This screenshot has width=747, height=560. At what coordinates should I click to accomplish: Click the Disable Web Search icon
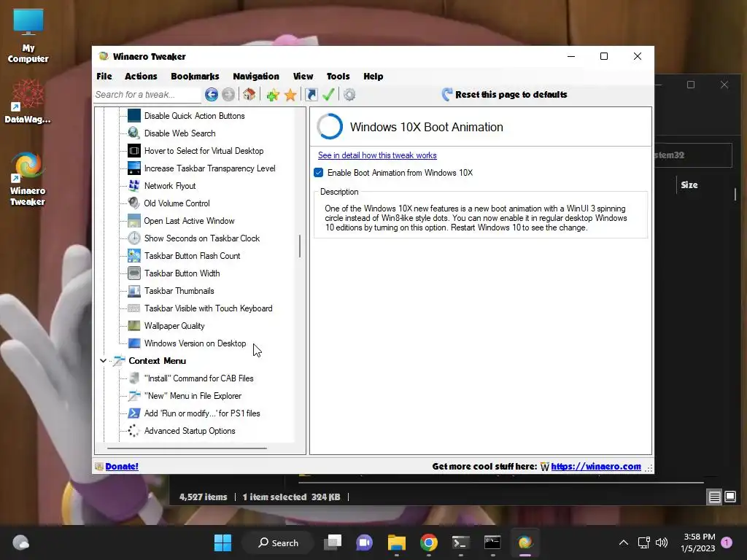pos(134,133)
